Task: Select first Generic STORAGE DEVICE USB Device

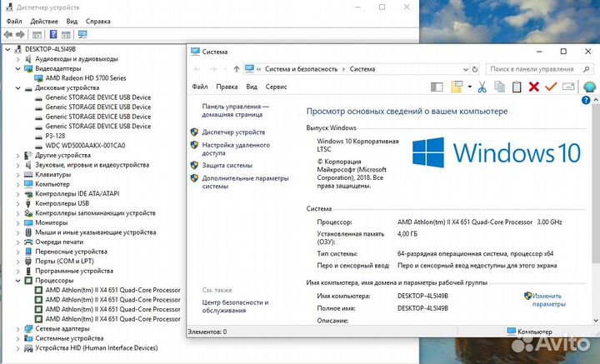Action: coord(98,97)
